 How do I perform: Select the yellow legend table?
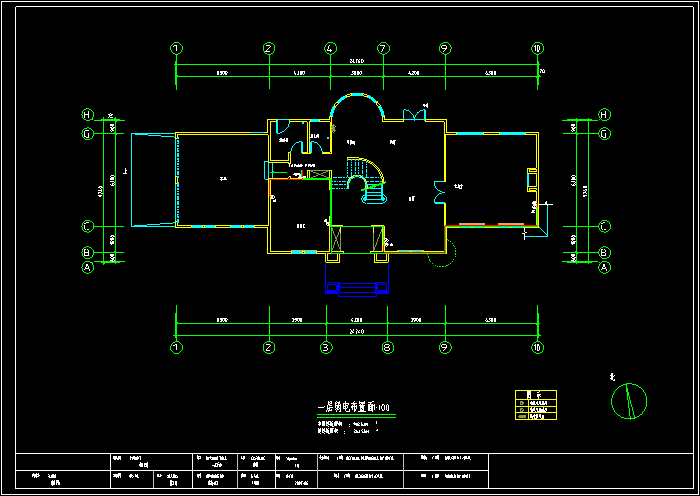pyautogui.click(x=536, y=408)
